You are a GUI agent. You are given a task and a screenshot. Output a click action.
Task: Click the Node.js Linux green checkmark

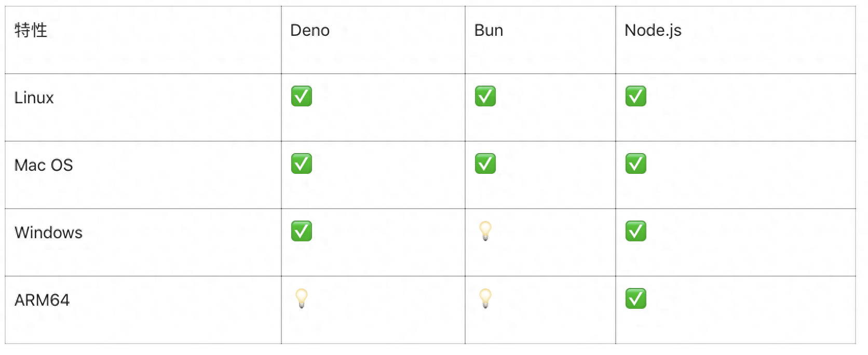[636, 96]
